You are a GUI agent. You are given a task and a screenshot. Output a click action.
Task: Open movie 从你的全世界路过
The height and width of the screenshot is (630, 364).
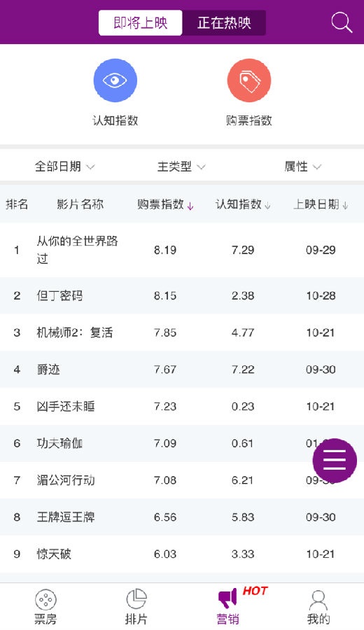pyautogui.click(x=182, y=250)
